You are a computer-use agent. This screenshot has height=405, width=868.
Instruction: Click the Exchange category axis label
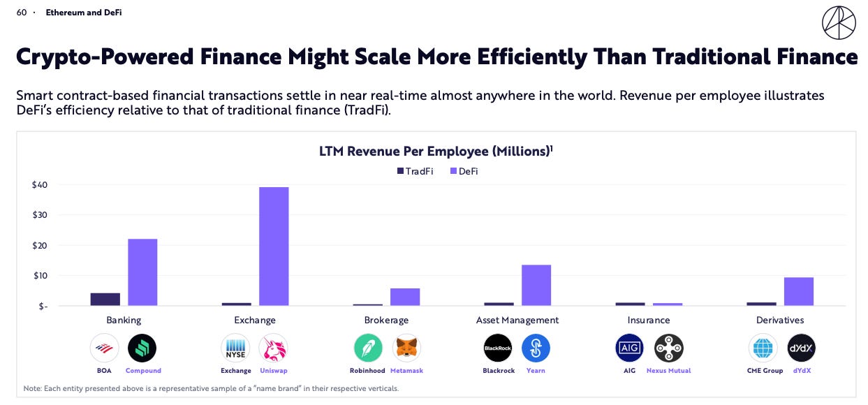point(255,320)
